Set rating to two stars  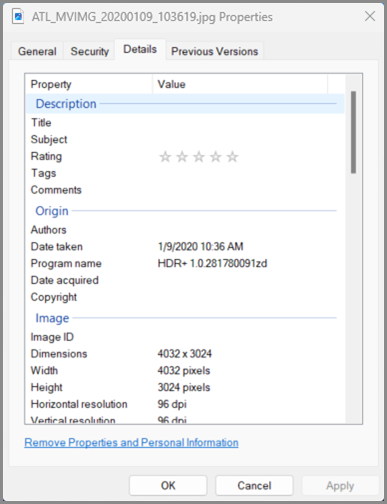click(x=182, y=157)
